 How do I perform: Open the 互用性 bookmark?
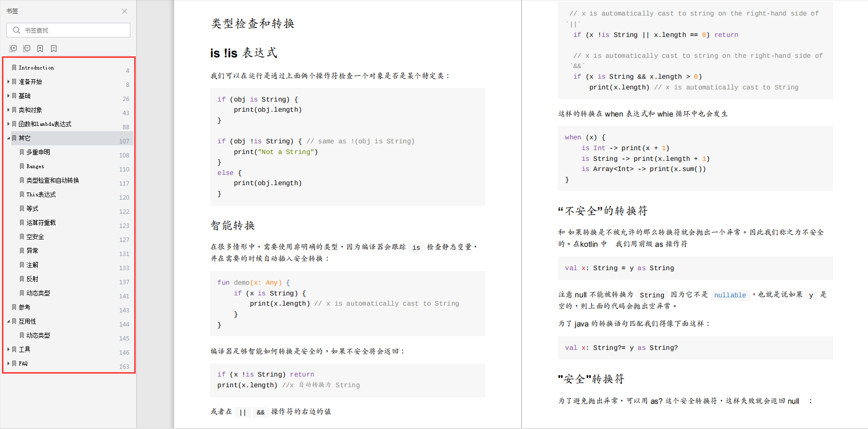27,321
